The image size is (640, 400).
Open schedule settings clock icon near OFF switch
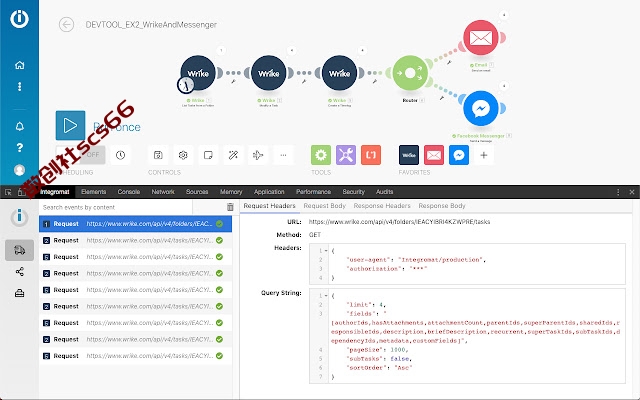(120, 155)
